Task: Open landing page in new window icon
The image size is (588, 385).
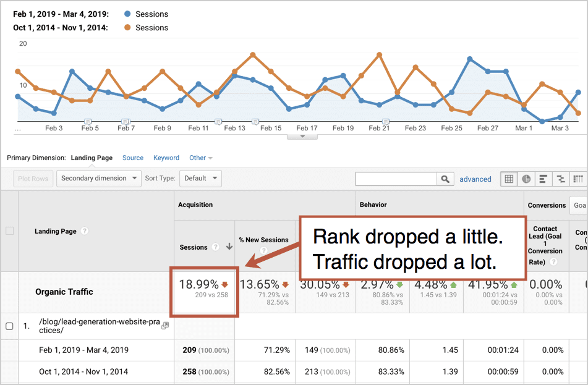Action: [165, 326]
